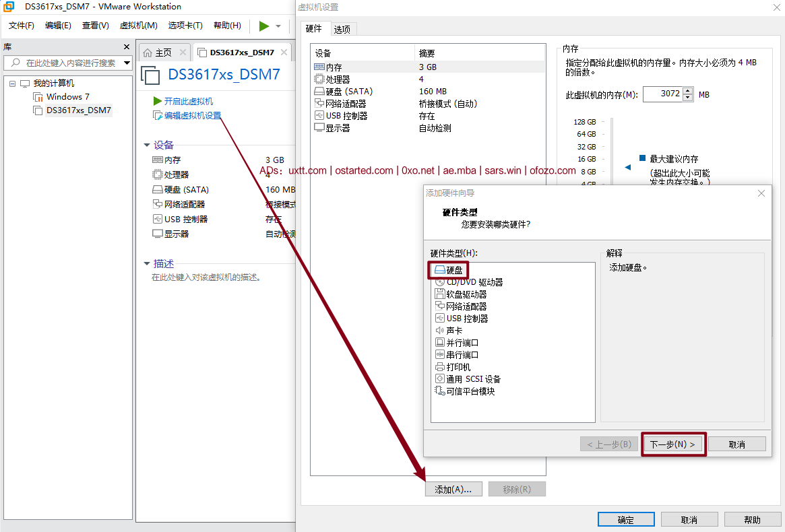Image resolution: width=785 pixels, height=532 pixels.
Task: Collapse the 我的计算机 tree node
Action: pos(13,84)
